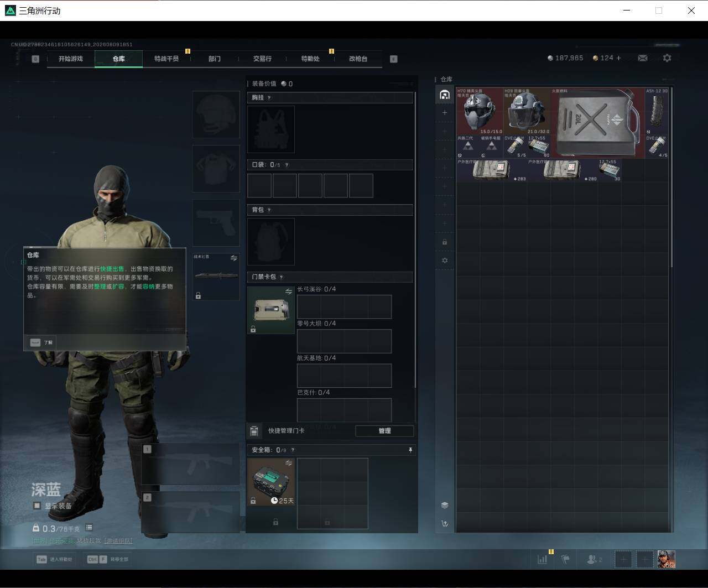Click the empty helmet equipment slot

(x=216, y=115)
